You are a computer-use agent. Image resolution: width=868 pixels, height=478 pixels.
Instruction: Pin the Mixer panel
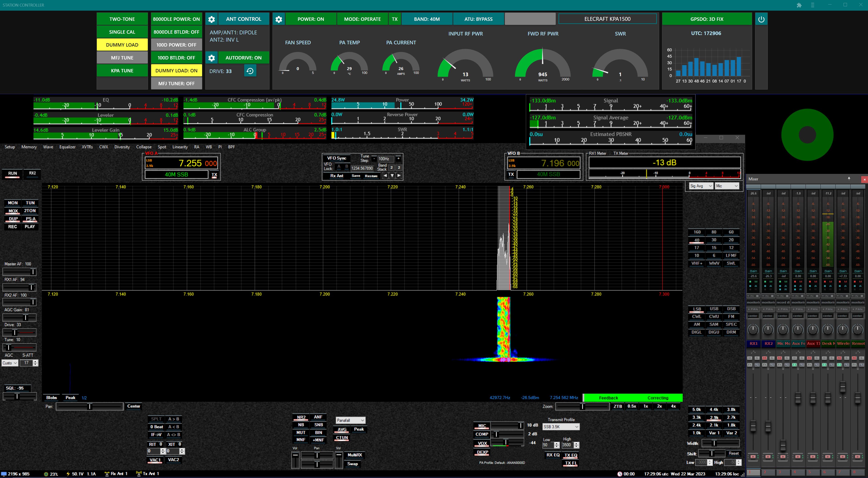pyautogui.click(x=849, y=179)
